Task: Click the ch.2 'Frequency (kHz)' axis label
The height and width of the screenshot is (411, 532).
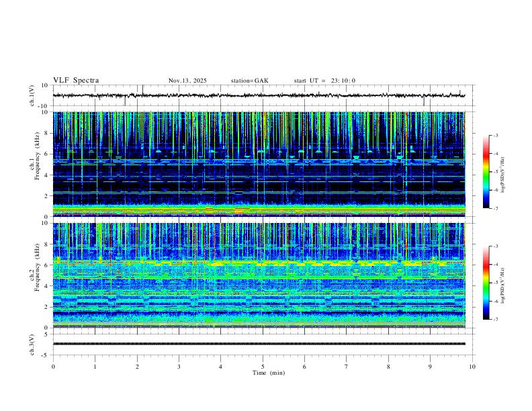Action: point(37,267)
